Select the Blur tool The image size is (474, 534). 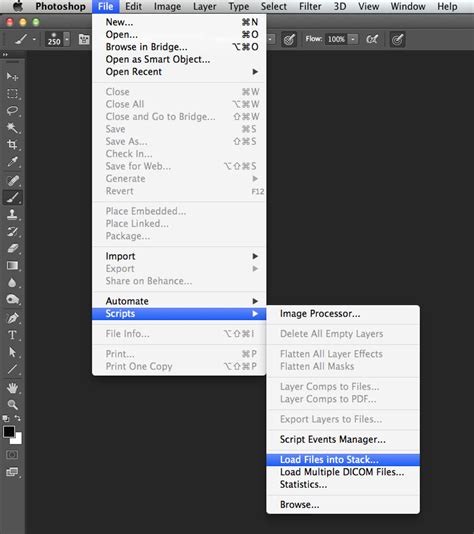tap(12, 283)
